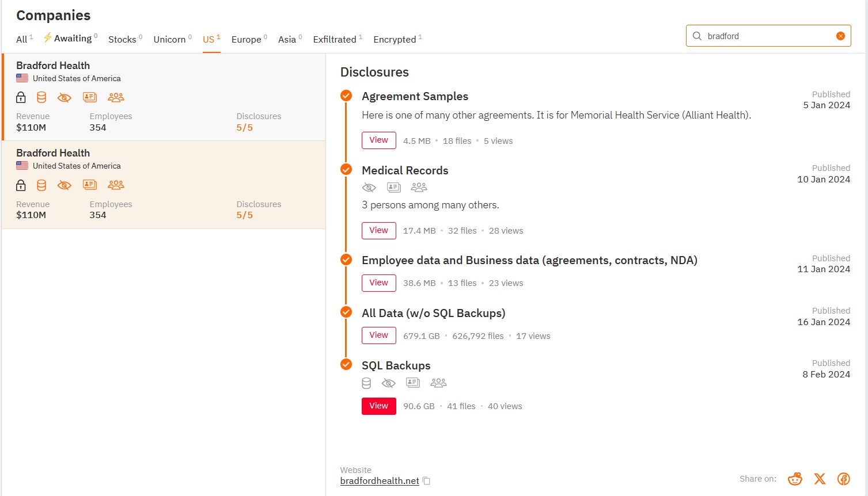Show the Exfiltrated companies tab

[338, 39]
